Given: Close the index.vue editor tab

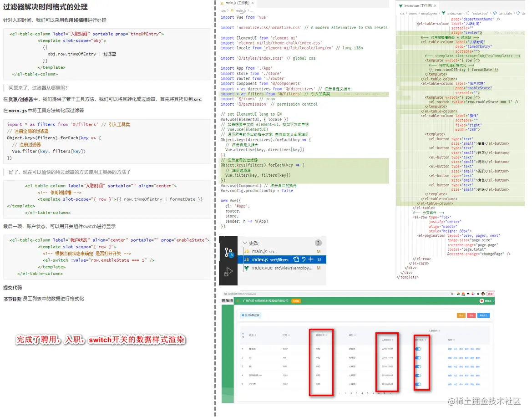Looking at the screenshot, I should 435,6.
